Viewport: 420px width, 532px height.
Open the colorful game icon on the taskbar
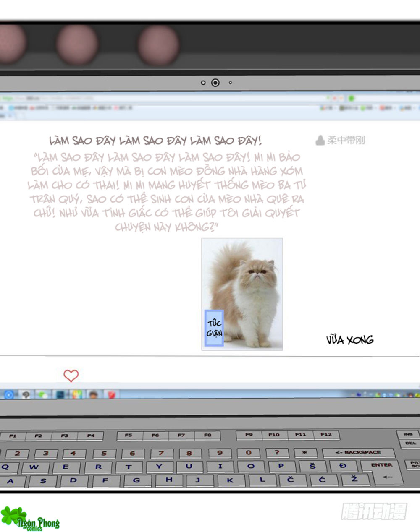click(x=76, y=394)
